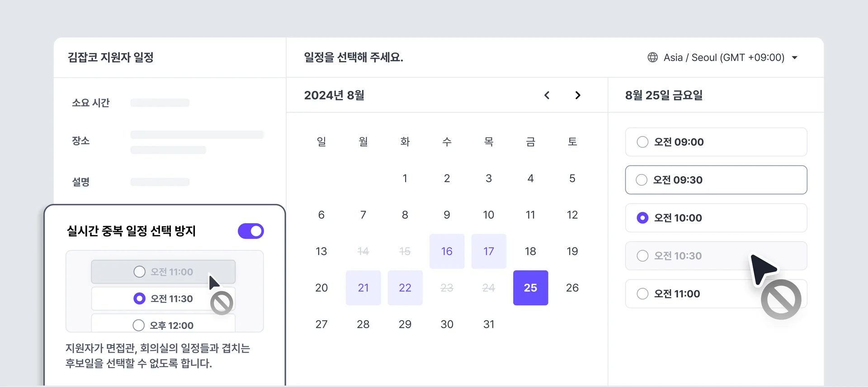Click the next month chevron
This screenshot has height=387, width=868.
(x=578, y=95)
